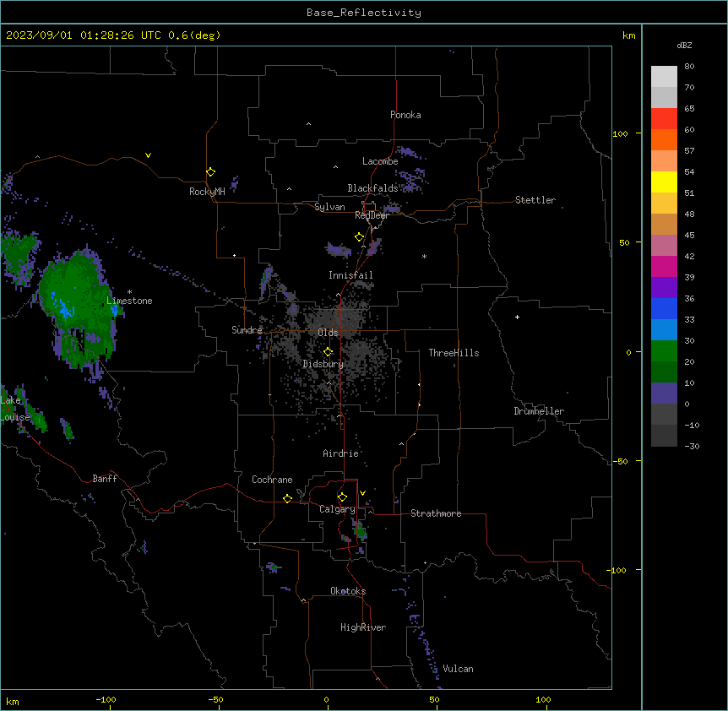The width and height of the screenshot is (728, 711).
Task: Pick the white legend swatch between 80 and 70
Action: (x=664, y=77)
